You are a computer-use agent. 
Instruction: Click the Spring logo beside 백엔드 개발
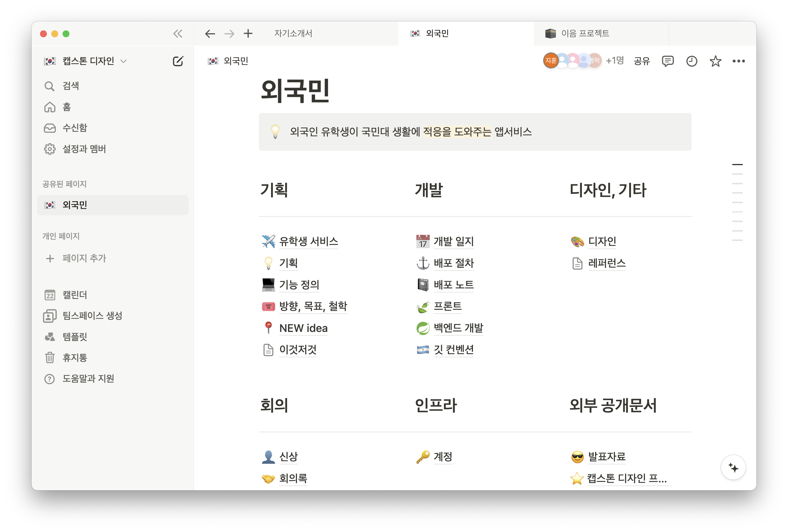(423, 328)
